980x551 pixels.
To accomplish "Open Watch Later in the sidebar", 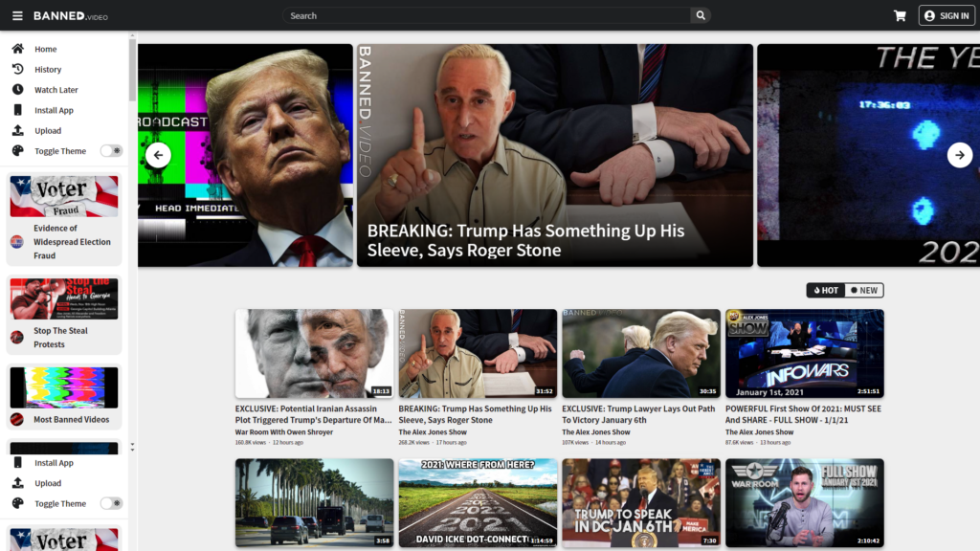I will pos(56,90).
